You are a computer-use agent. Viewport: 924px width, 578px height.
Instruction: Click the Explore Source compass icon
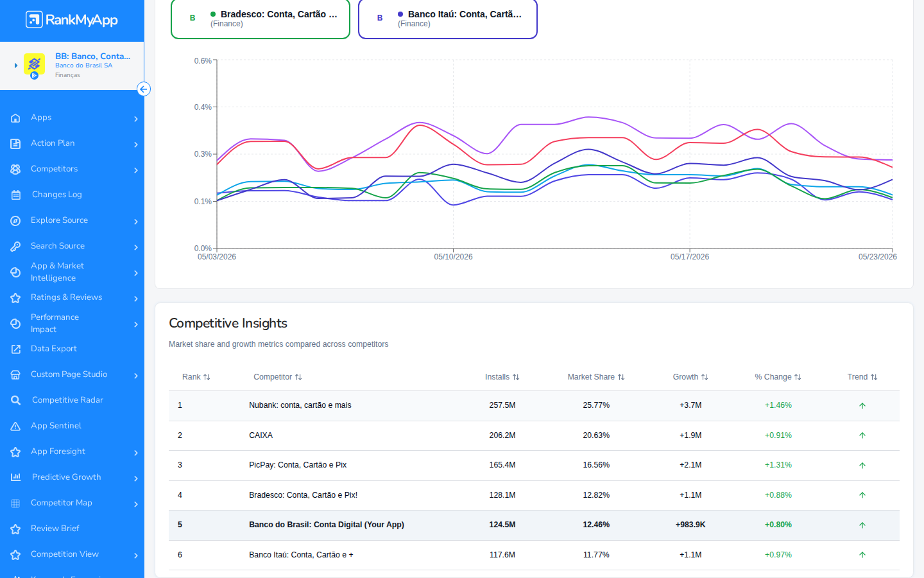click(15, 221)
